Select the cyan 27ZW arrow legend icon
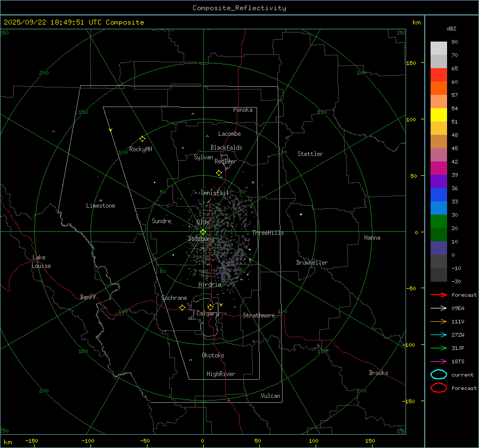The height and width of the screenshot is (448, 479). tap(438, 335)
